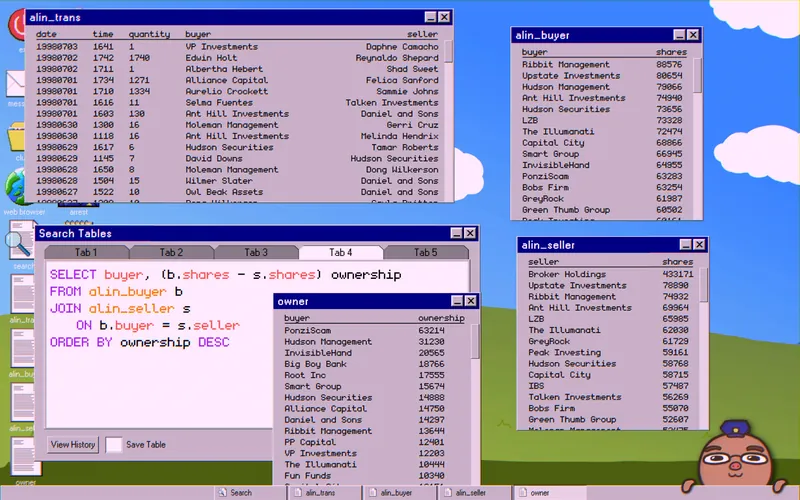Viewport: 800px width, 500px height.
Task: Open the messages envelope desktop icon
Action: (15, 84)
